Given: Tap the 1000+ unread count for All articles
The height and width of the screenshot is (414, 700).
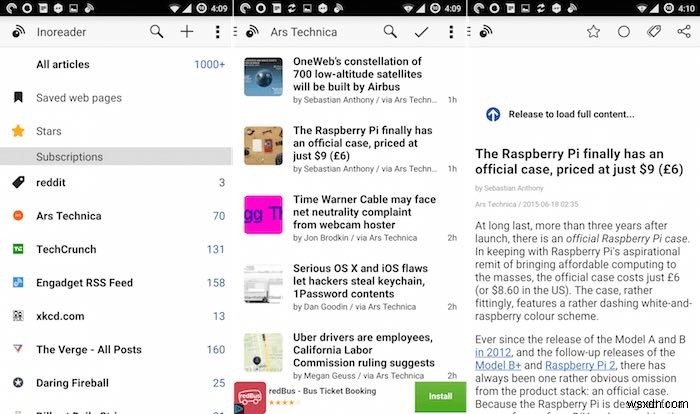Looking at the screenshot, I should [x=209, y=64].
